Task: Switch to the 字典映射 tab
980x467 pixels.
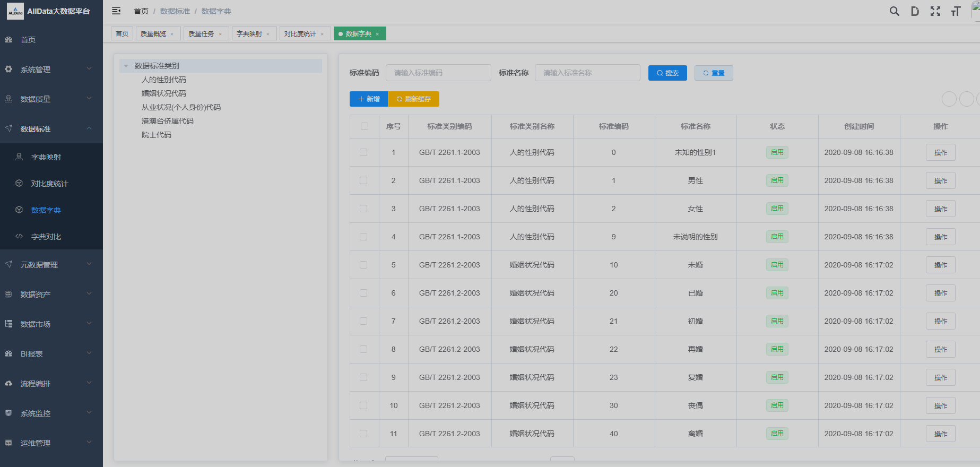Action: pos(249,34)
